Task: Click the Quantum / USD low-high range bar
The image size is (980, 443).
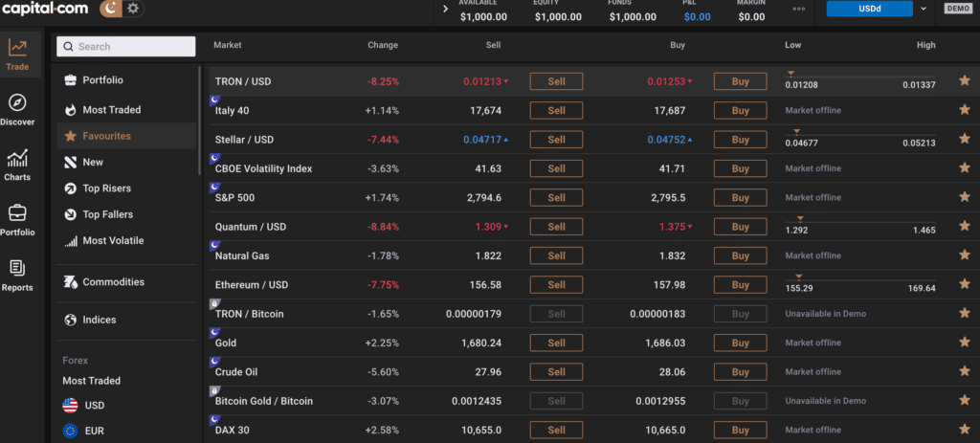Action: 860,226
